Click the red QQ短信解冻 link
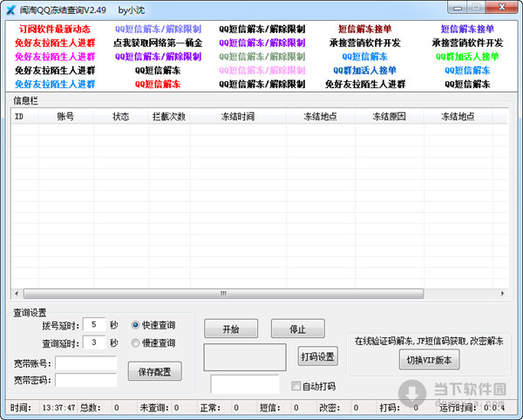The width and height of the screenshot is (523, 420). (158, 84)
